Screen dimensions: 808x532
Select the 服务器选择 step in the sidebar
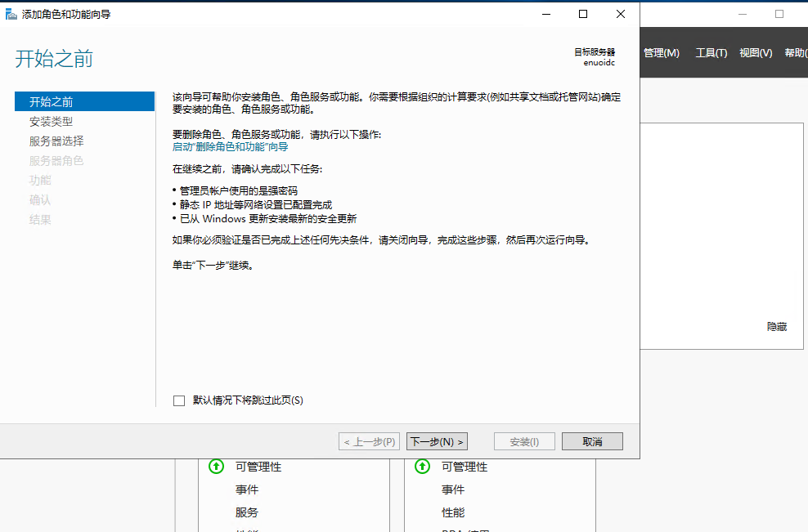pyautogui.click(x=56, y=141)
